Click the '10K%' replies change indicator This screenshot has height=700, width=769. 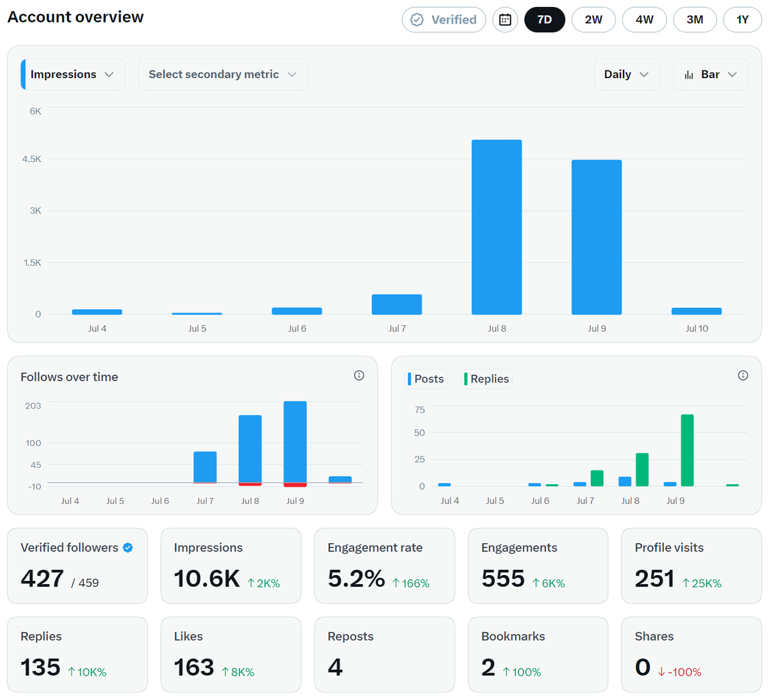pos(87,672)
